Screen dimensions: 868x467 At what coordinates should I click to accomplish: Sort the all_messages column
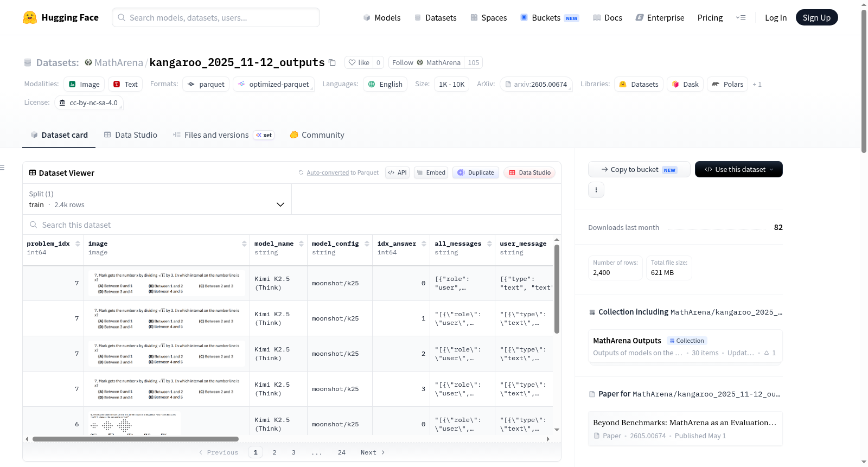tap(489, 244)
